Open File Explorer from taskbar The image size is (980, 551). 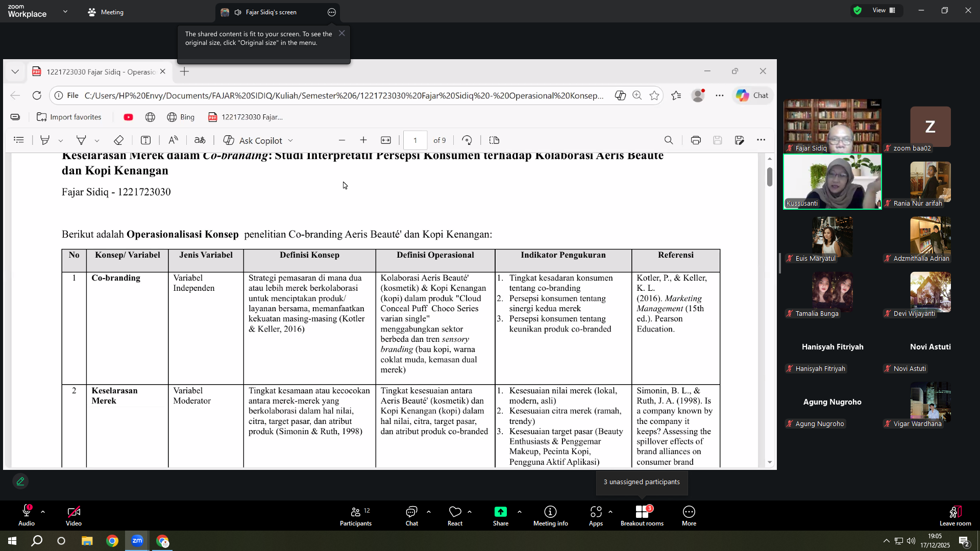[x=87, y=541]
